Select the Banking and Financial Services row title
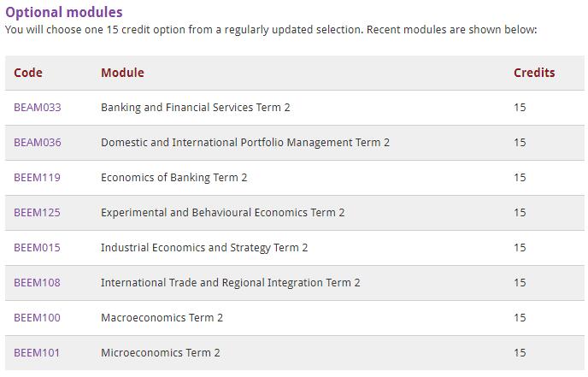This screenshot has height=377, width=588. click(x=195, y=108)
